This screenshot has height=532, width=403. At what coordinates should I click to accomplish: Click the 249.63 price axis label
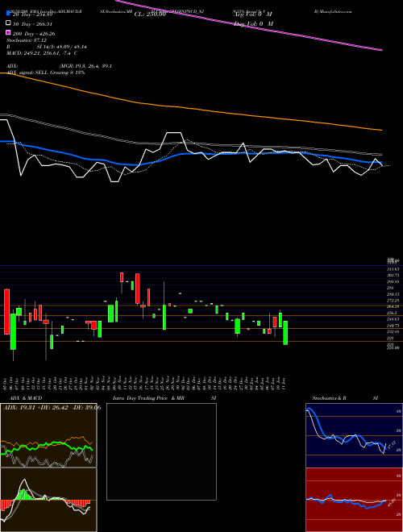pos(393,319)
